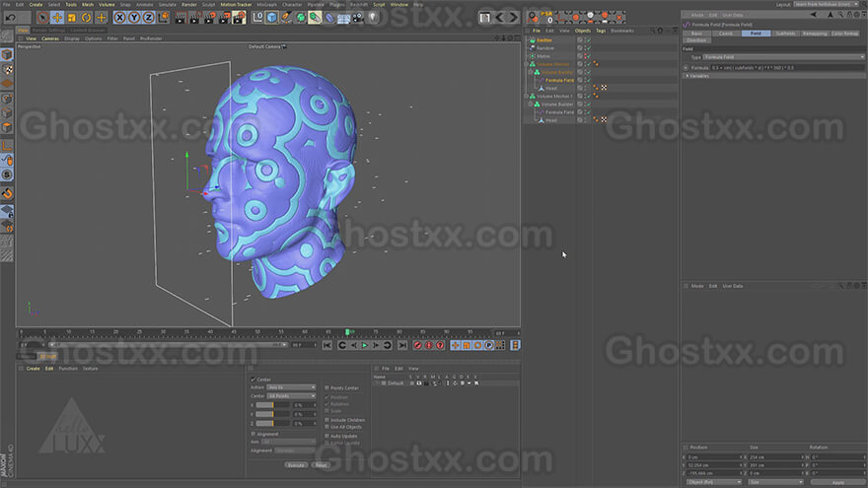Open Edit Render Settings clapperboard icon
The image size is (868, 488).
click(239, 18)
